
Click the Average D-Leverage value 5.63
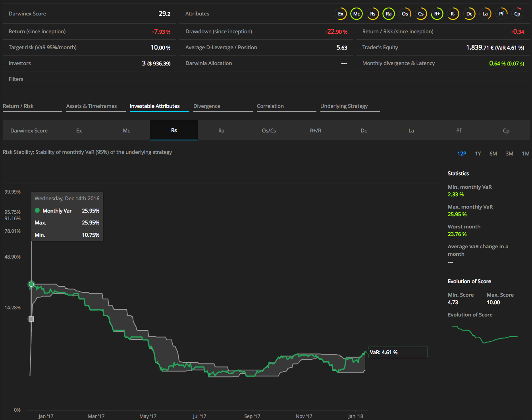coord(342,47)
